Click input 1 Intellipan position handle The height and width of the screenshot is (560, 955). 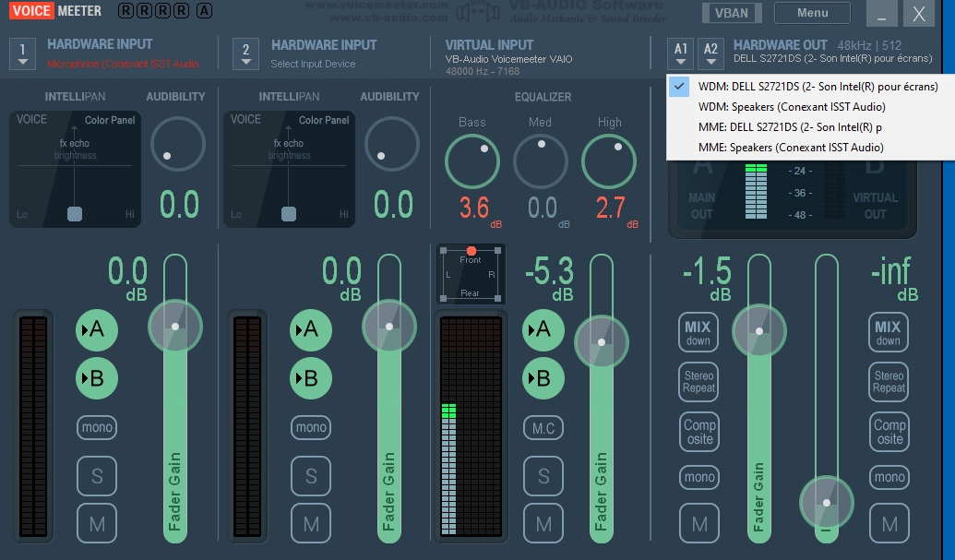pyautogui.click(x=75, y=214)
